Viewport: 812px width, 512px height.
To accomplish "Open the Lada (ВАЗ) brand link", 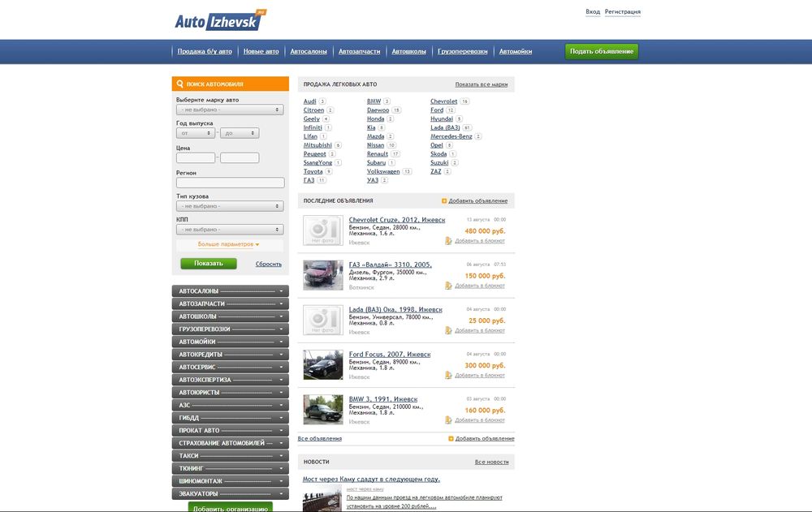I will (445, 128).
